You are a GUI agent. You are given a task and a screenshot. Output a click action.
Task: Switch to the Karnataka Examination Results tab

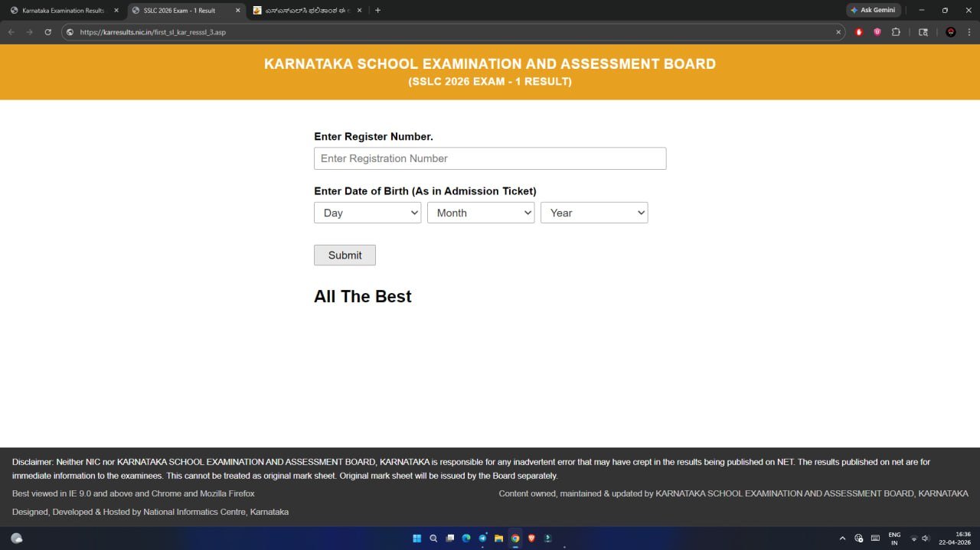pos(61,11)
